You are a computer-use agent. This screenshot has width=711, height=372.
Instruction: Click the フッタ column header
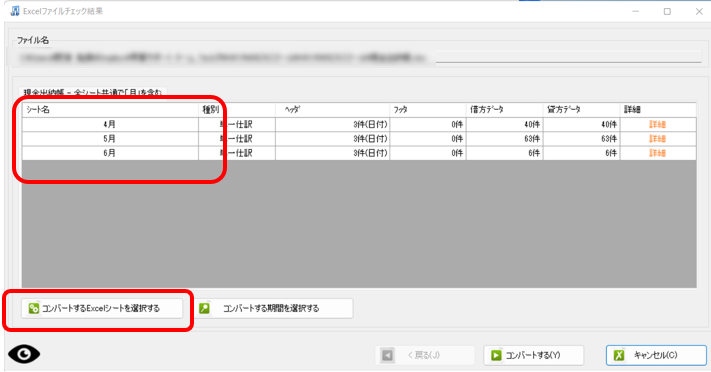coord(428,110)
